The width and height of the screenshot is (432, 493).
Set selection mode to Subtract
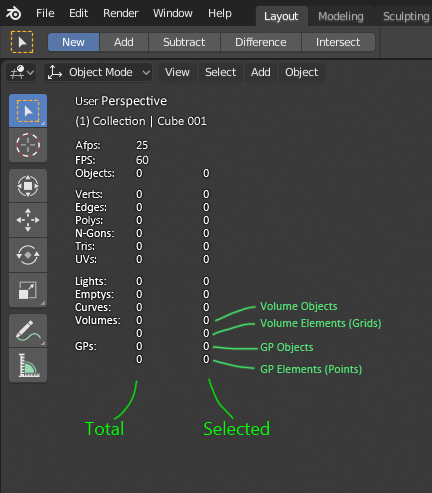coord(184,42)
